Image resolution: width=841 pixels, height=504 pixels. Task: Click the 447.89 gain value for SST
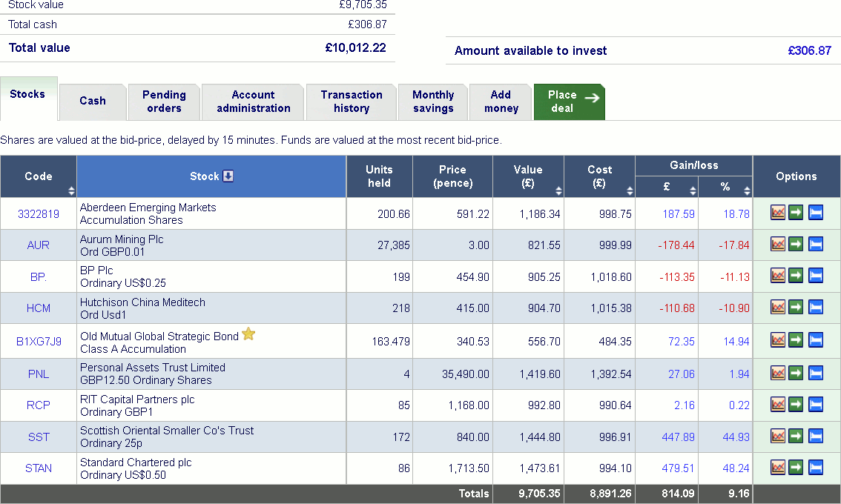pyautogui.click(x=678, y=437)
